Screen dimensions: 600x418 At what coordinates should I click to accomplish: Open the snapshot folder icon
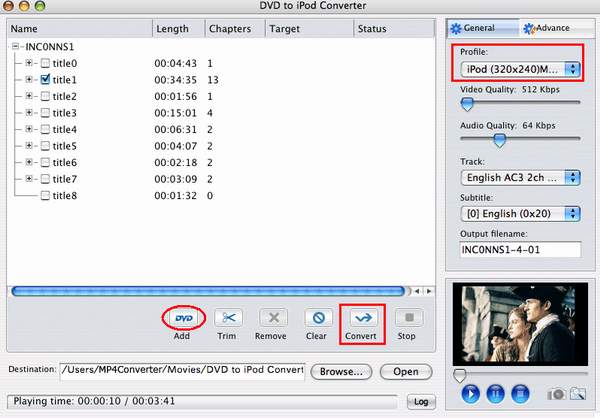578,394
